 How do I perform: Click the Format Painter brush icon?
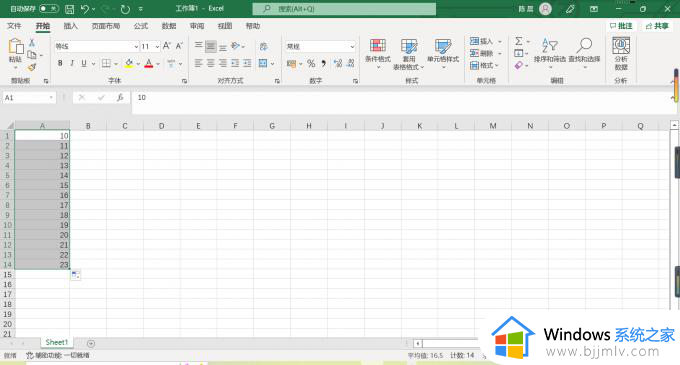[32, 67]
